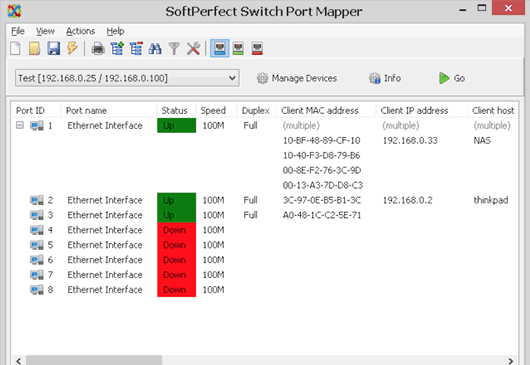The height and width of the screenshot is (365, 530).
Task: Click the 100M speed of port 5
Action: [213, 245]
